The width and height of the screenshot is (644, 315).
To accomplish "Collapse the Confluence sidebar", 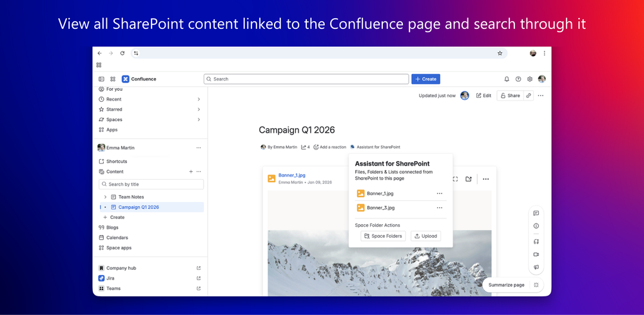I will coord(101,79).
